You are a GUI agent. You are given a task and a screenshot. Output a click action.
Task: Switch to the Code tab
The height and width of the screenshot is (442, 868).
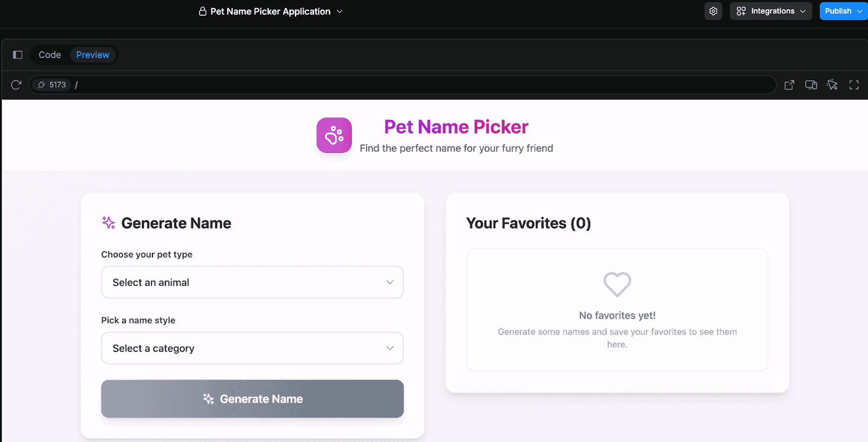(x=50, y=55)
